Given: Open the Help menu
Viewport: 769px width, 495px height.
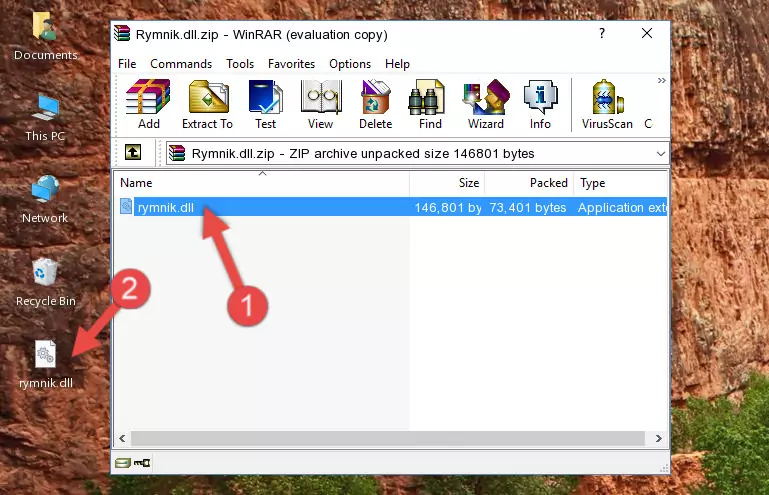Looking at the screenshot, I should tap(397, 64).
